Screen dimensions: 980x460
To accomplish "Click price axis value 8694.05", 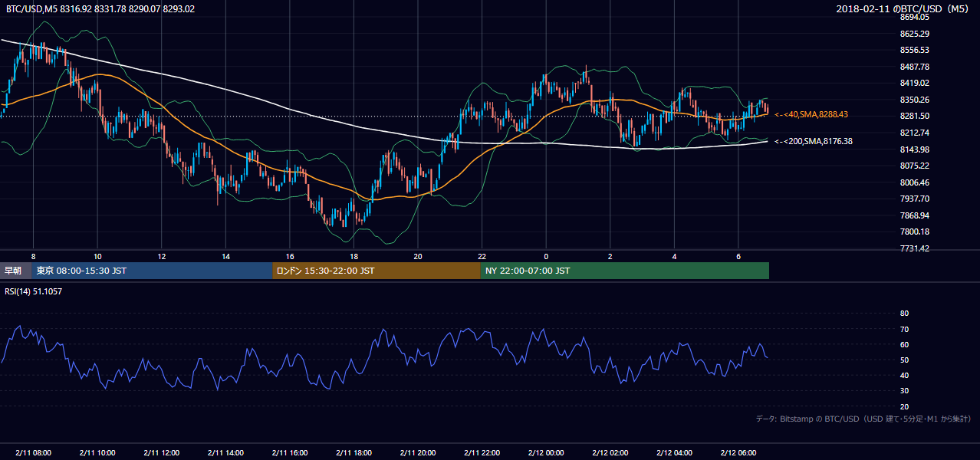I will point(915,17).
